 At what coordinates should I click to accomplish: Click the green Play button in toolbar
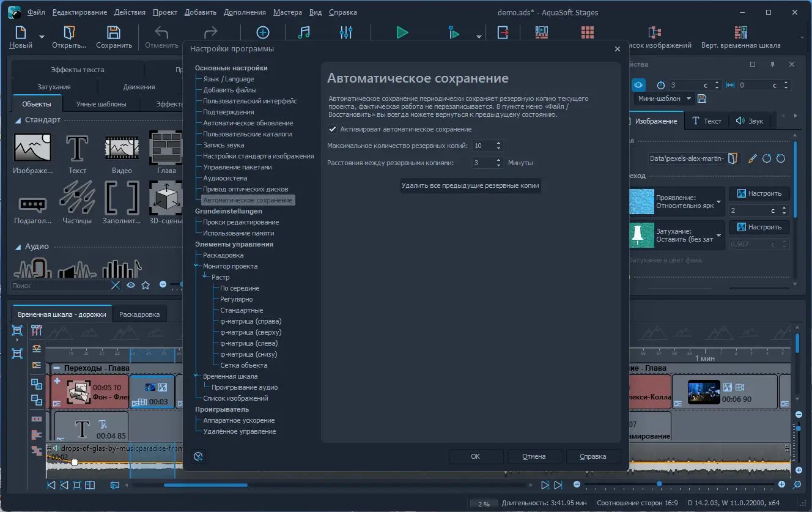pos(402,33)
